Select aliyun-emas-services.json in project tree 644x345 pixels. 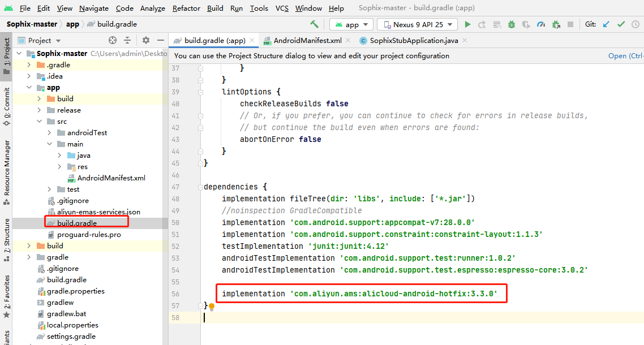click(x=98, y=212)
